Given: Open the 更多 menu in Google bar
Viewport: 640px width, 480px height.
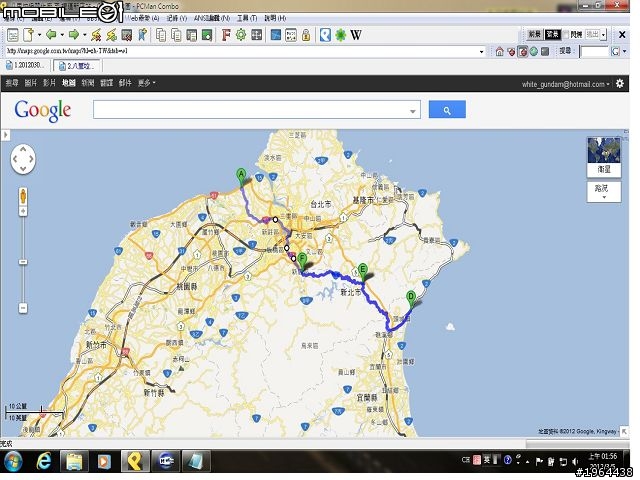Looking at the screenshot, I should (x=146, y=84).
